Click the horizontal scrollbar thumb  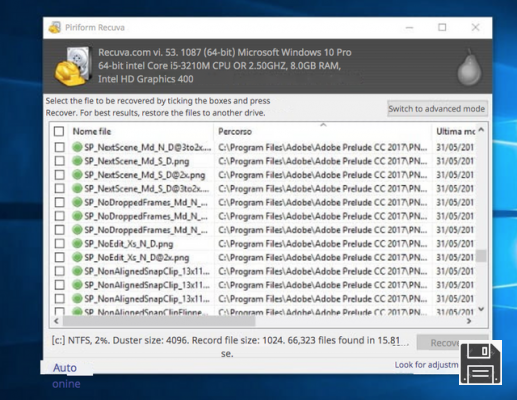pyautogui.click(x=159, y=321)
